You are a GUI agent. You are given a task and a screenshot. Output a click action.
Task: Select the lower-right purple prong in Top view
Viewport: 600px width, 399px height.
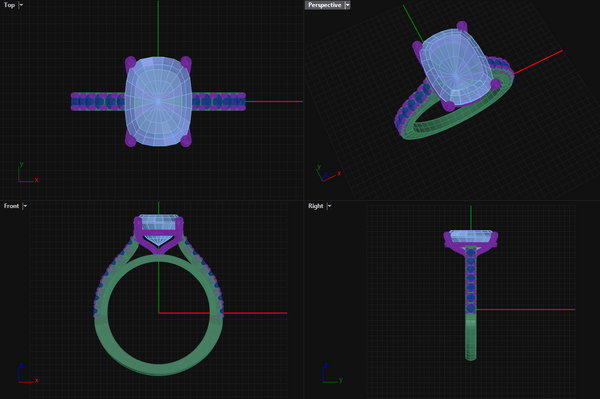click(186, 140)
